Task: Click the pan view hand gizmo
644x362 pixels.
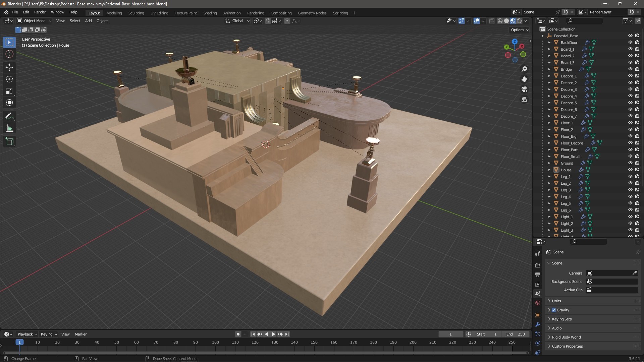Action: point(524,79)
